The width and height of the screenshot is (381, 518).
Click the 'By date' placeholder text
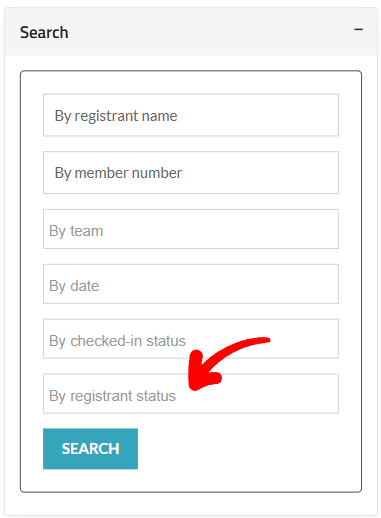74,286
